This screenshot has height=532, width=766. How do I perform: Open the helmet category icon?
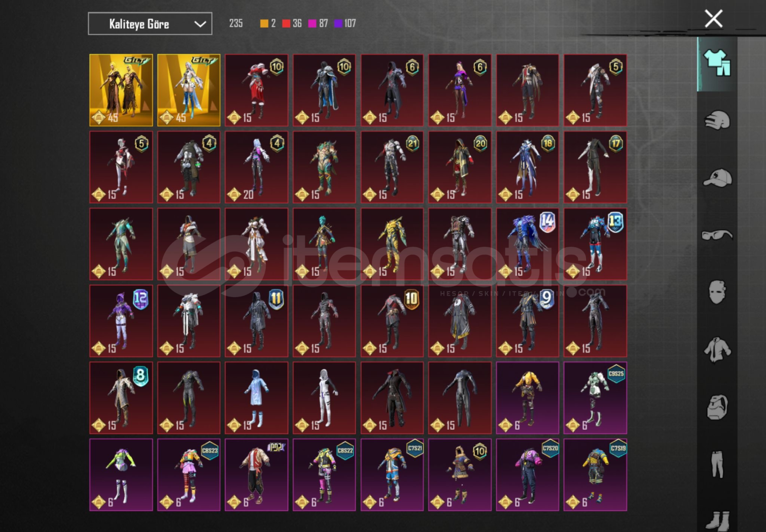[717, 120]
